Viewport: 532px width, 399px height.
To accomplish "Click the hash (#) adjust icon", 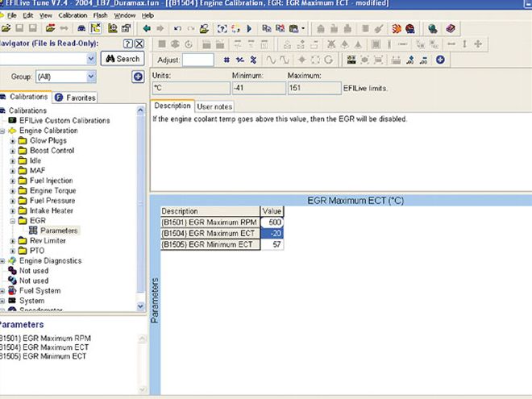I will tap(227, 60).
